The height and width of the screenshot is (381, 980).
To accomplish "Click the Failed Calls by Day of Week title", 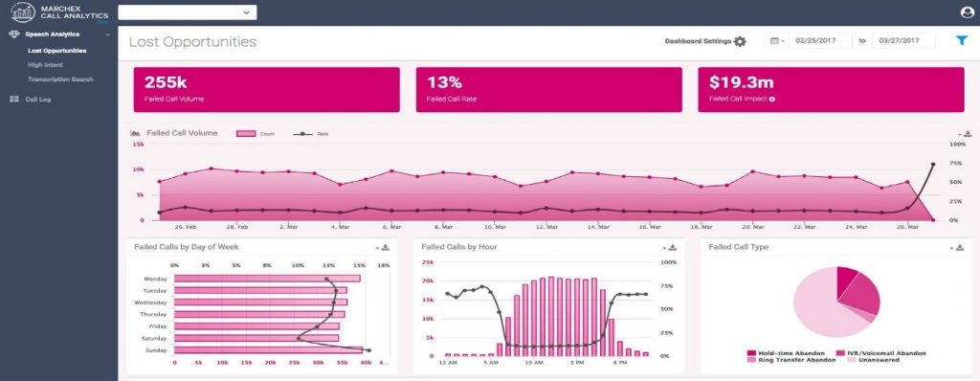I will tap(187, 247).
